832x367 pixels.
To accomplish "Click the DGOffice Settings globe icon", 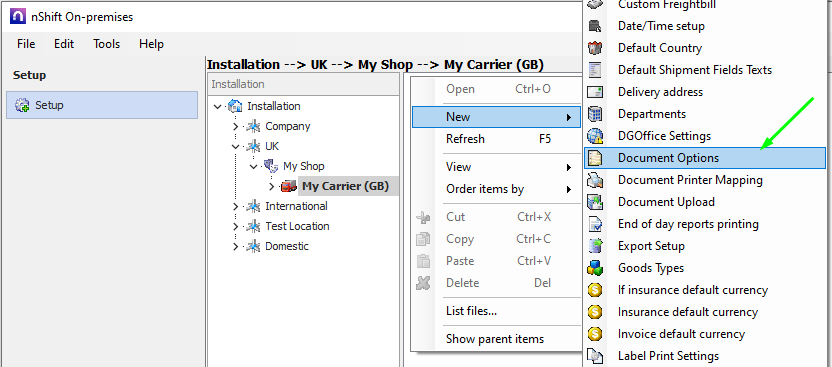I will pos(595,136).
